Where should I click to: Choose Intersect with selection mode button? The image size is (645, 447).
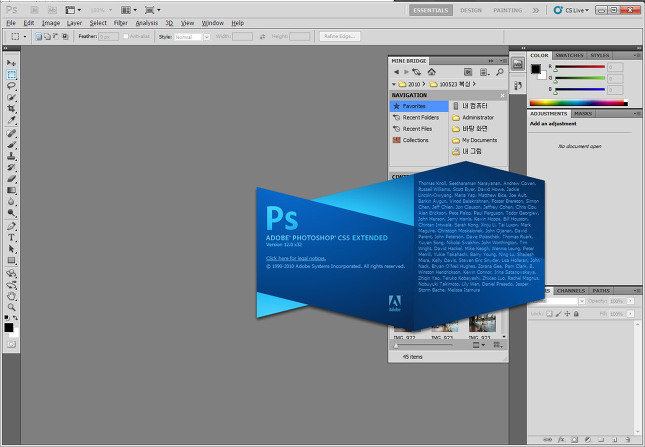65,37
